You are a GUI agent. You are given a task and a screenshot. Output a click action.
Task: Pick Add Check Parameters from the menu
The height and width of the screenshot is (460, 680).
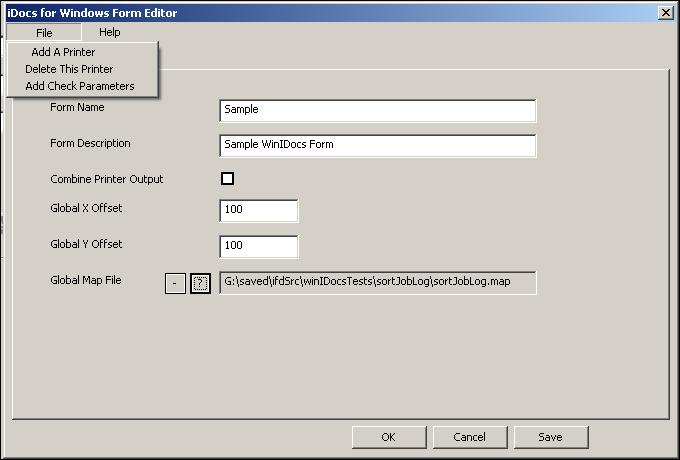tap(82, 86)
